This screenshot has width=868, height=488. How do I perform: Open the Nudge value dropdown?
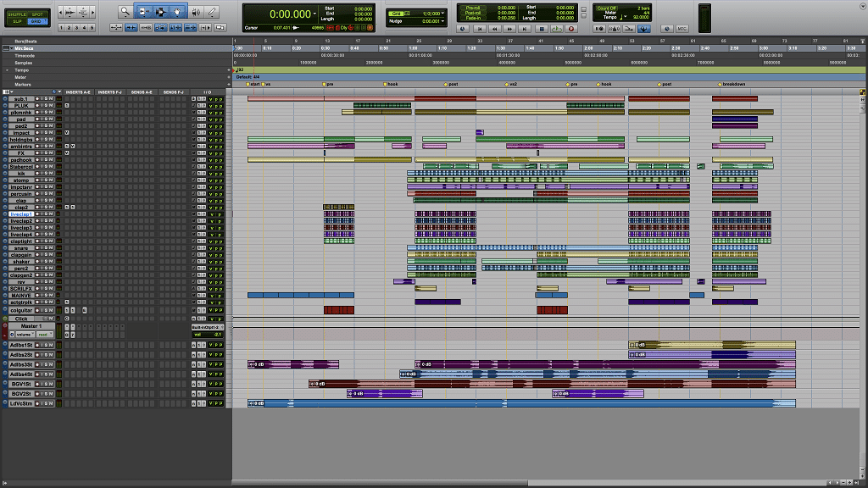click(x=442, y=21)
